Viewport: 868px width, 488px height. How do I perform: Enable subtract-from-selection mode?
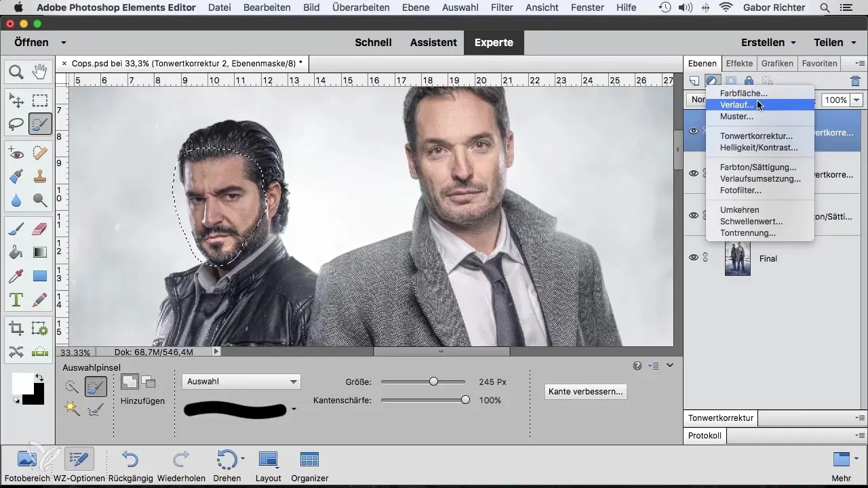pos(148,381)
